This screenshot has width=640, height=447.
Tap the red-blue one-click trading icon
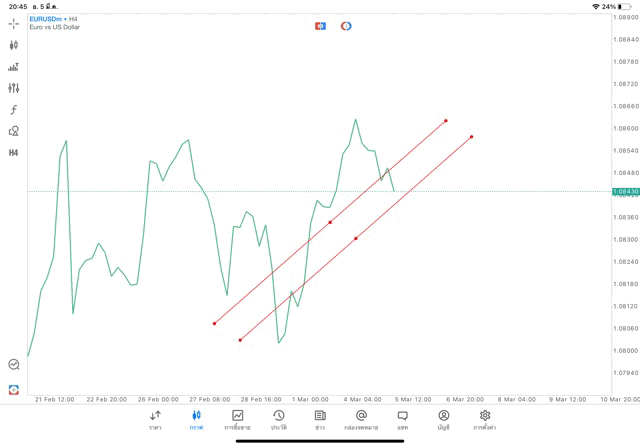[x=320, y=26]
